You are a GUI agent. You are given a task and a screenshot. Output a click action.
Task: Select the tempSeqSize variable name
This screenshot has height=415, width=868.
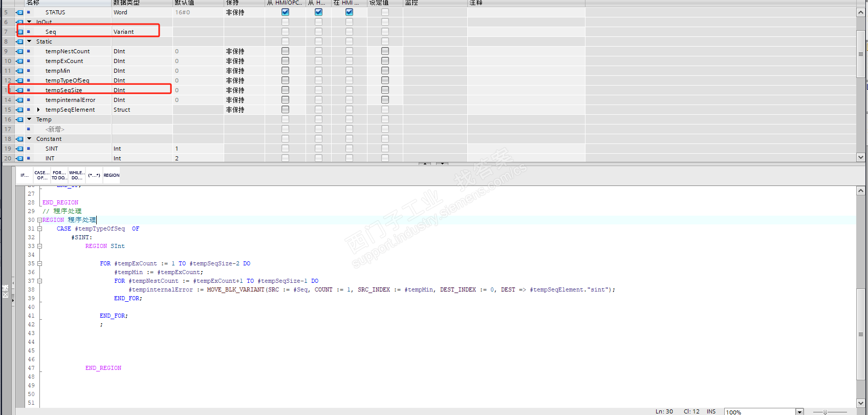click(63, 90)
